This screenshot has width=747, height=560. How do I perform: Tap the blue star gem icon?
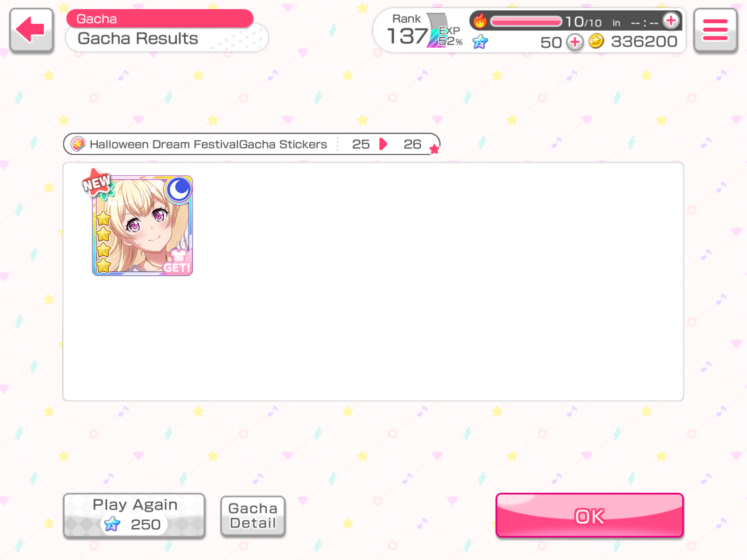coord(480,42)
